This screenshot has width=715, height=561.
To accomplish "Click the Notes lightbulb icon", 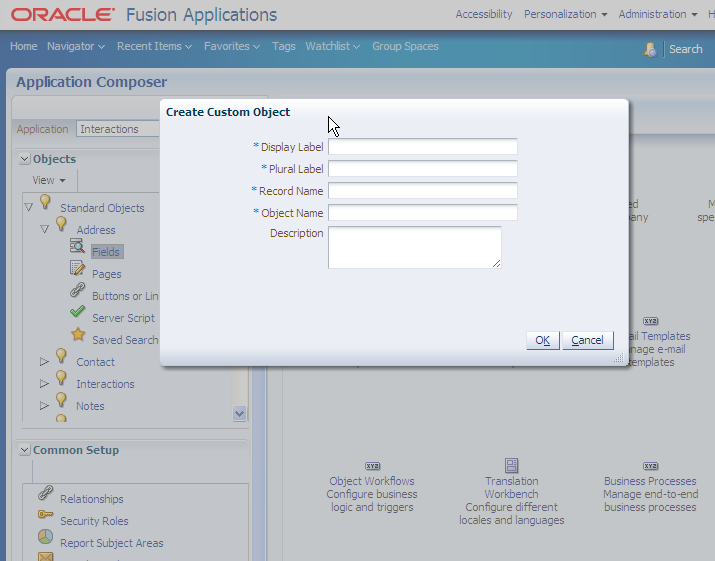I will click(61, 400).
